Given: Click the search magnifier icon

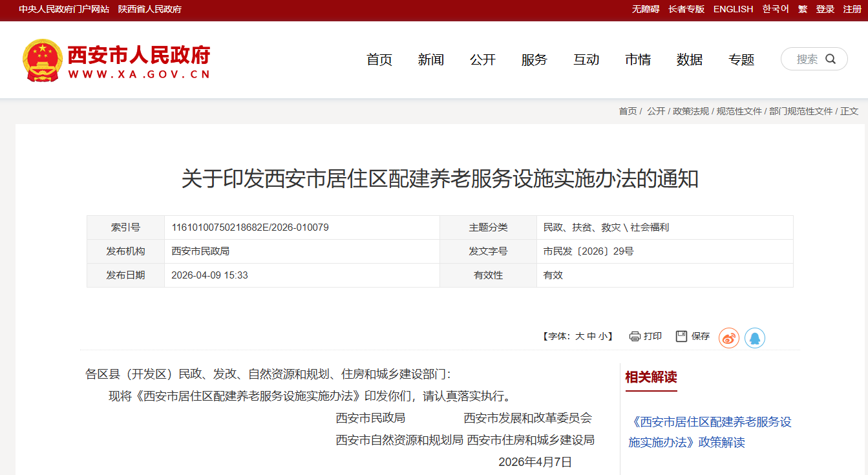Looking at the screenshot, I should (831, 59).
